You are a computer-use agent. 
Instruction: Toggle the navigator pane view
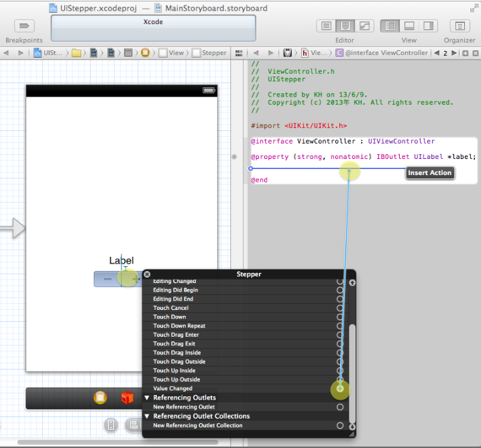tap(390, 26)
